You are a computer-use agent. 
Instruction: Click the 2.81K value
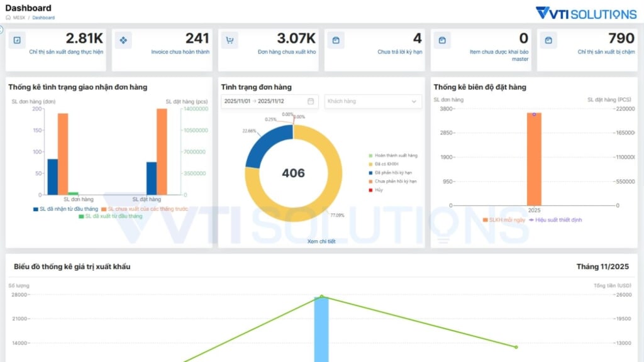[x=84, y=38]
